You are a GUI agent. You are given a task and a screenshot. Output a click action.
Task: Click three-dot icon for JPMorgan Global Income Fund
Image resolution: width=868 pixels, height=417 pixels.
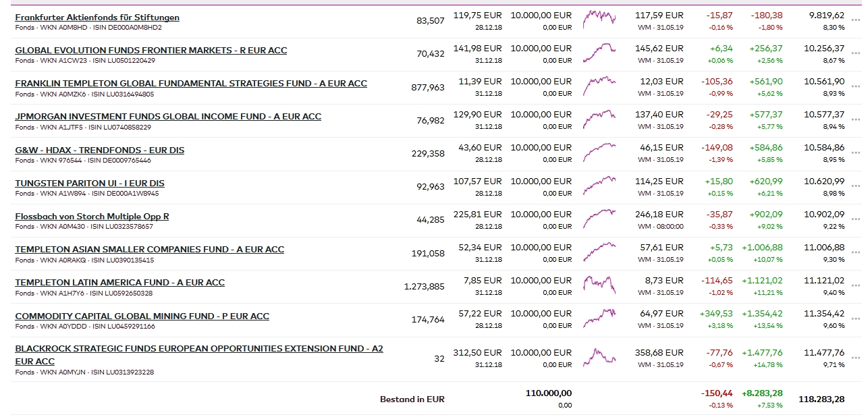[856, 119]
